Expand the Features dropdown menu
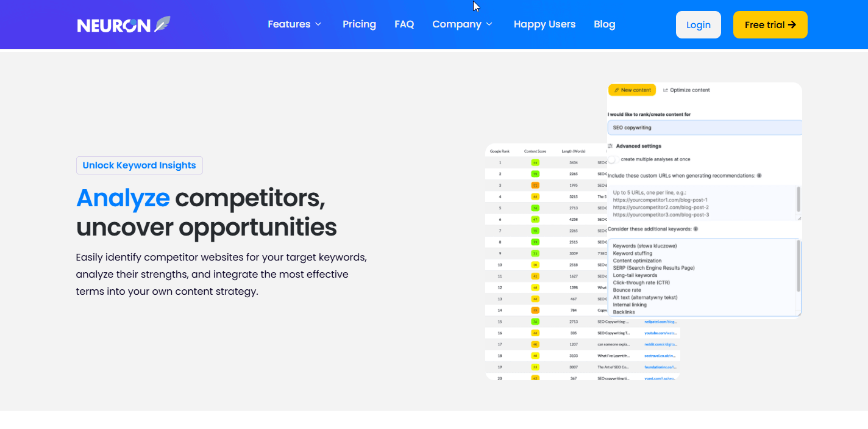This screenshot has width=868, height=429. click(294, 24)
